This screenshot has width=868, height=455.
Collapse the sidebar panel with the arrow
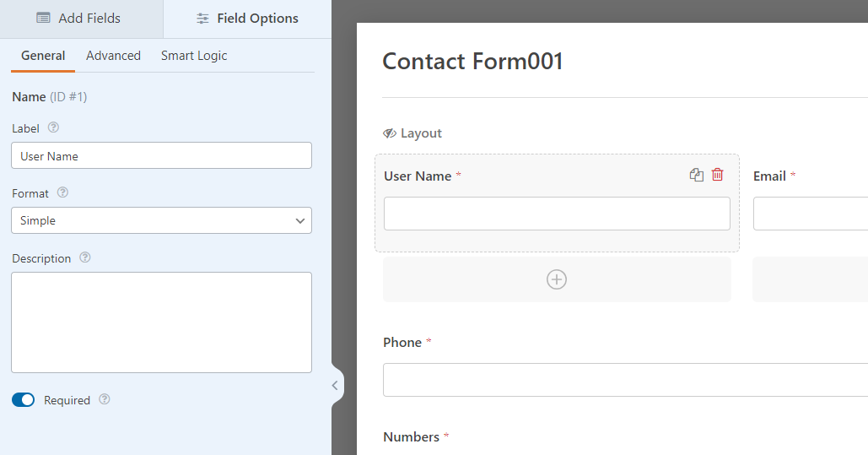335,386
